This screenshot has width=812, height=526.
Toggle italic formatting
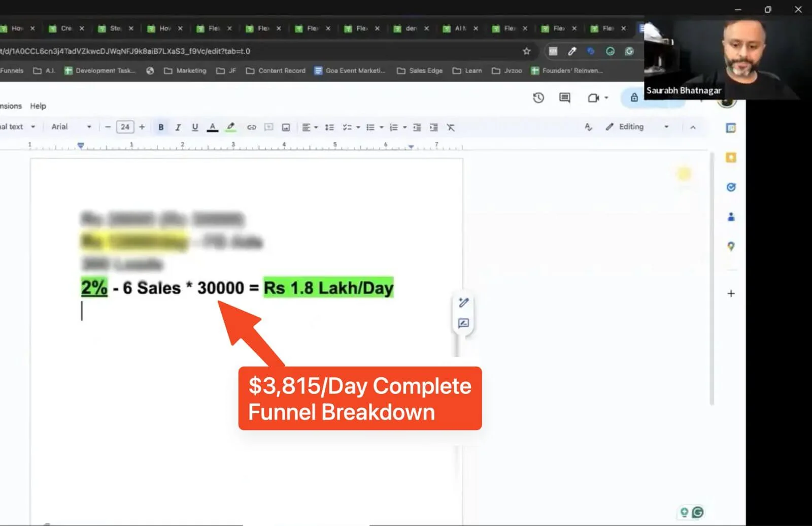178,127
